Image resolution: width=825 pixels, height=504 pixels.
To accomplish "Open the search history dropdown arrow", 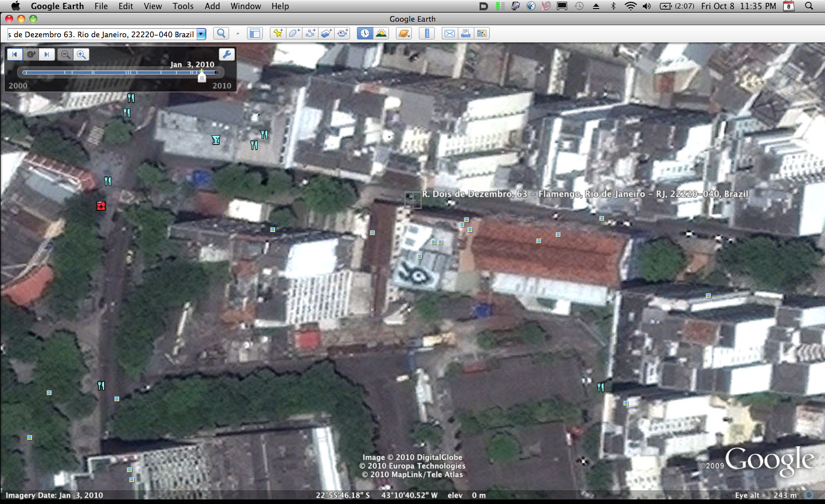I will (x=201, y=34).
